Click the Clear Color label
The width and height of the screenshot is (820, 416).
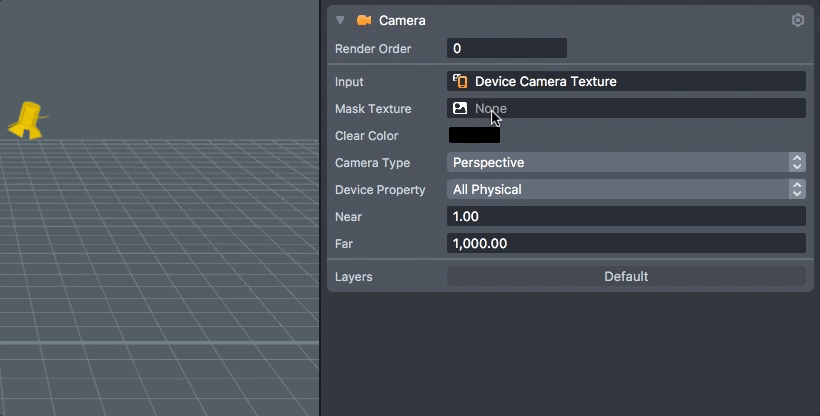click(366, 136)
